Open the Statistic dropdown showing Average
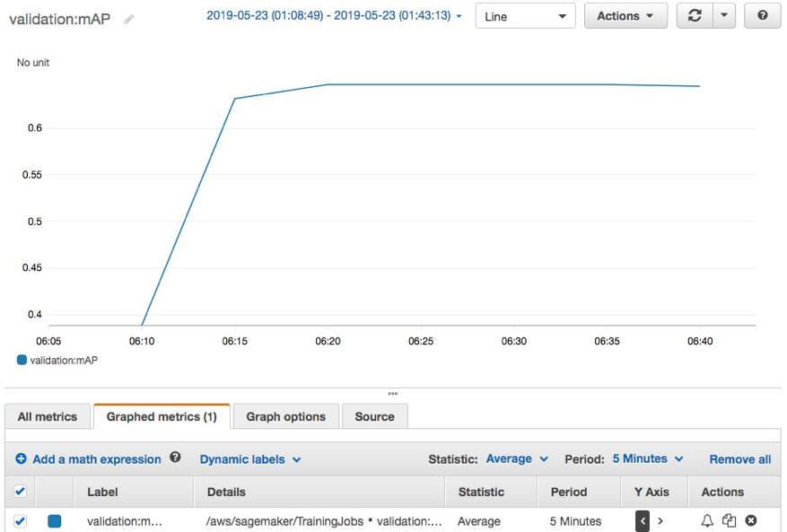The height and width of the screenshot is (532, 787). pyautogui.click(x=516, y=458)
